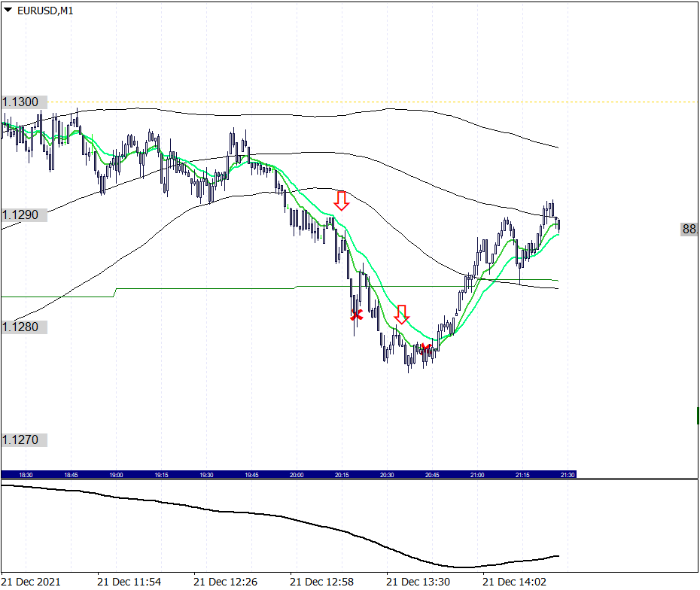
Task: Select the yellow dashed 1.1300 horizontal line
Action: pos(370,102)
